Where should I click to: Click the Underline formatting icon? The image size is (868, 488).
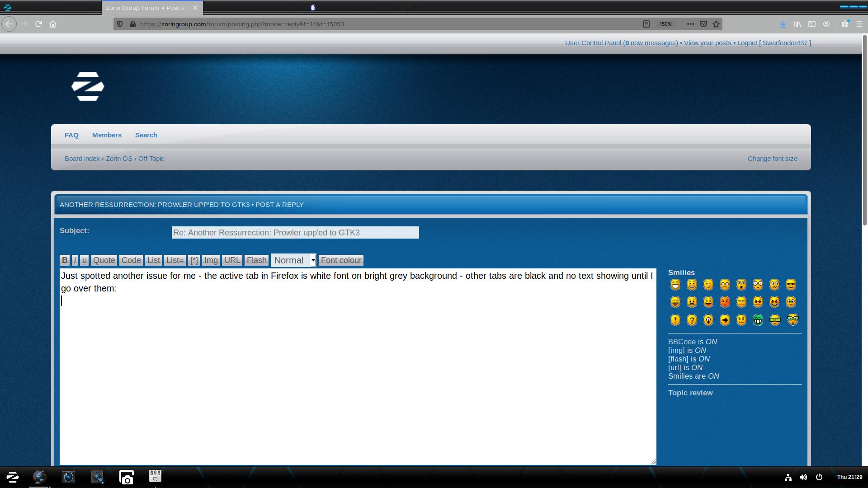(x=84, y=260)
